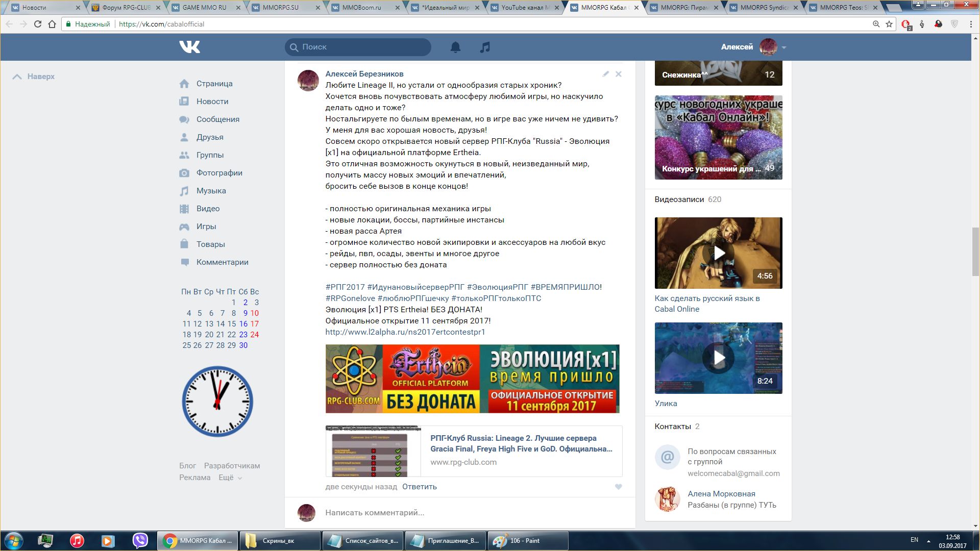This screenshot has width=980, height=551.
Task: Open Реклама footer link
Action: (x=194, y=478)
